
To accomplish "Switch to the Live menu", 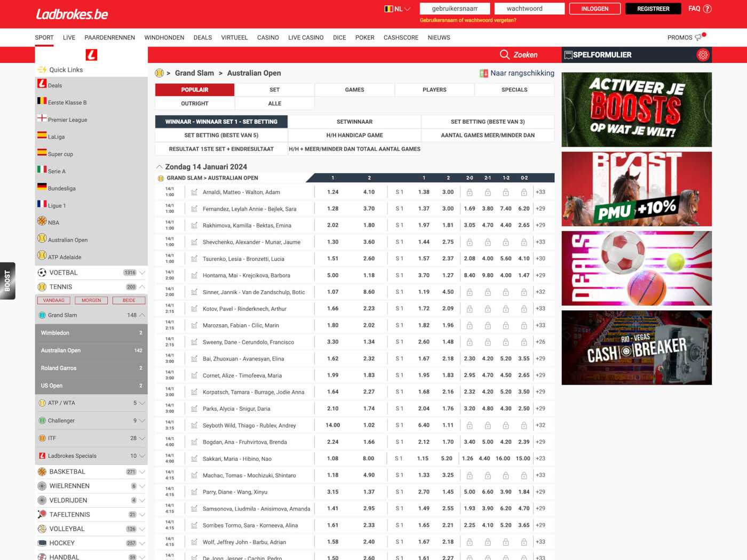I will coord(69,37).
